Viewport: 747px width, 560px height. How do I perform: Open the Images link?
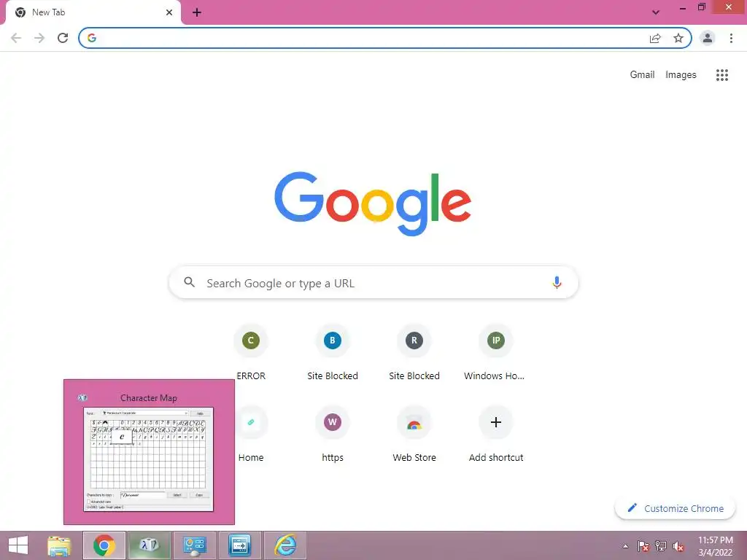click(681, 75)
